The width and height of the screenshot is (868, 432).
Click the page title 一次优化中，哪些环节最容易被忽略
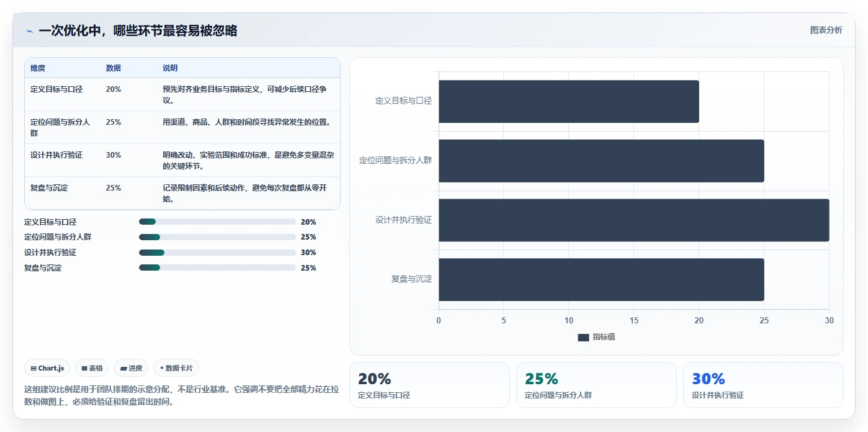(x=138, y=31)
